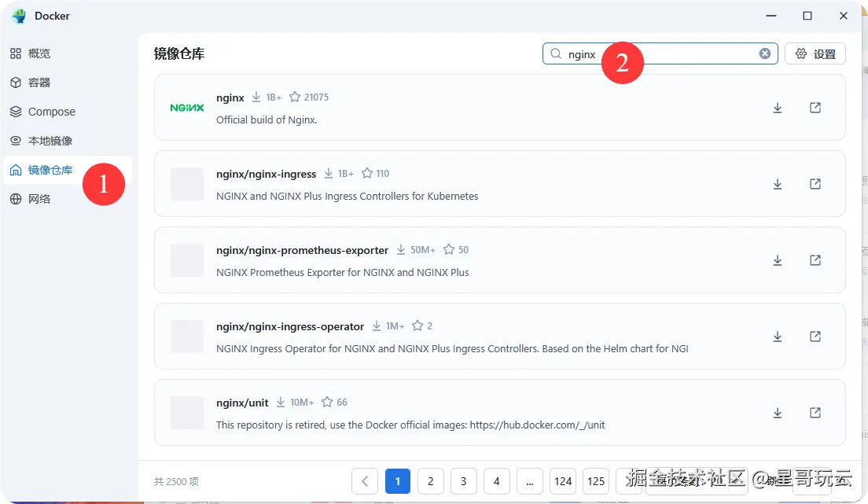Open nginx/nginx-ingress-operator external link
This screenshot has height=504, width=868.
815,337
